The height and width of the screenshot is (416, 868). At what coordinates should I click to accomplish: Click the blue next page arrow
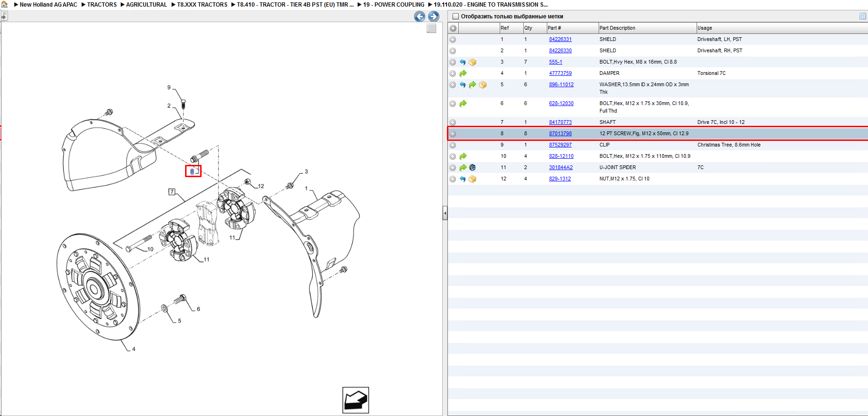[434, 16]
